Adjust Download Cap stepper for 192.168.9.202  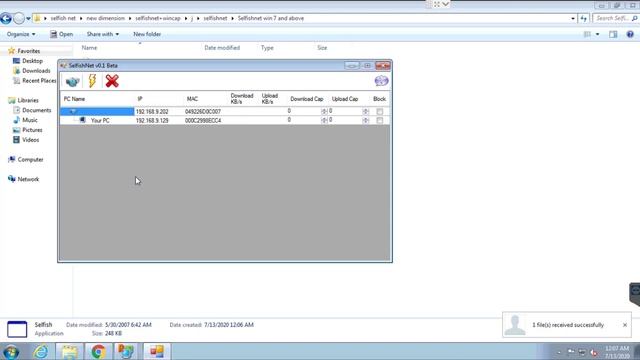(x=324, y=111)
